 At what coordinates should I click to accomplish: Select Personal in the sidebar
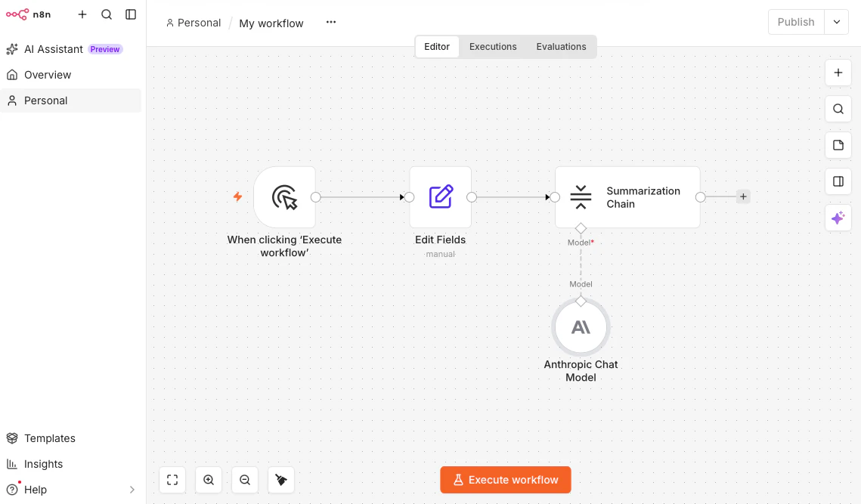pos(70,100)
